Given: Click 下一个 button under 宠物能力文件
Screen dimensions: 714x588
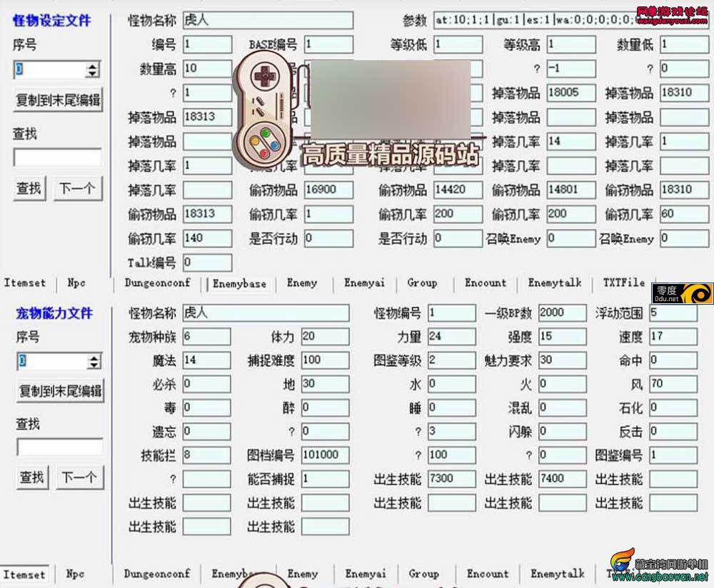Looking at the screenshot, I should tap(79, 477).
